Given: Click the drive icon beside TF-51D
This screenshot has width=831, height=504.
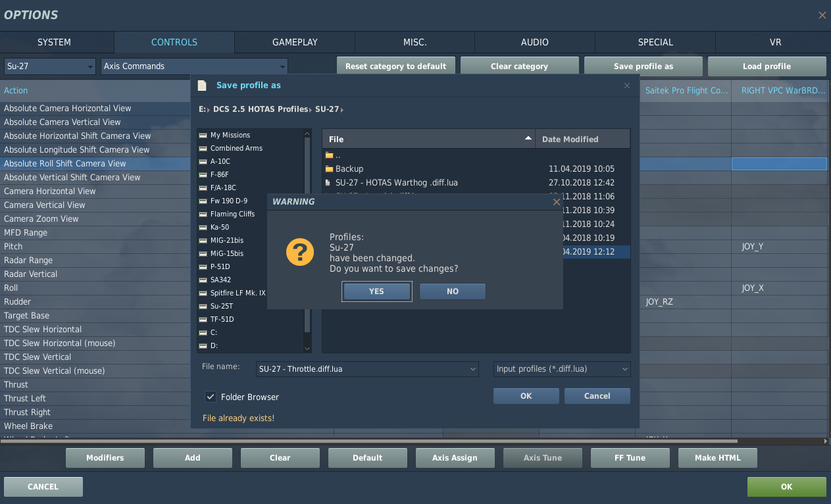Looking at the screenshot, I should 203,319.
